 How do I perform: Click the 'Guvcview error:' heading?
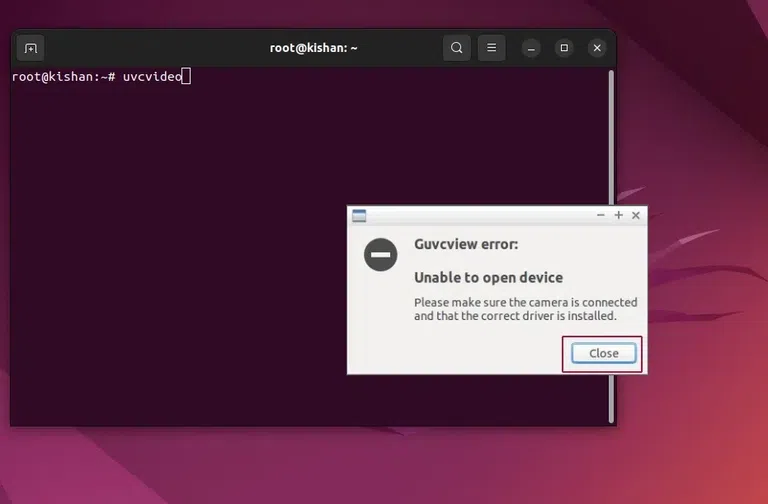tap(466, 244)
